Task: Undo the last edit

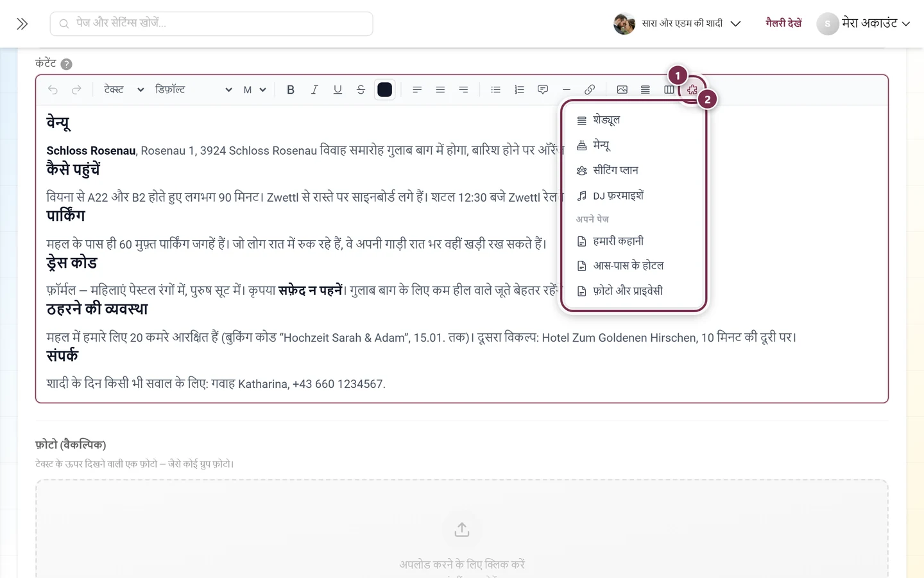Action: [x=53, y=90]
